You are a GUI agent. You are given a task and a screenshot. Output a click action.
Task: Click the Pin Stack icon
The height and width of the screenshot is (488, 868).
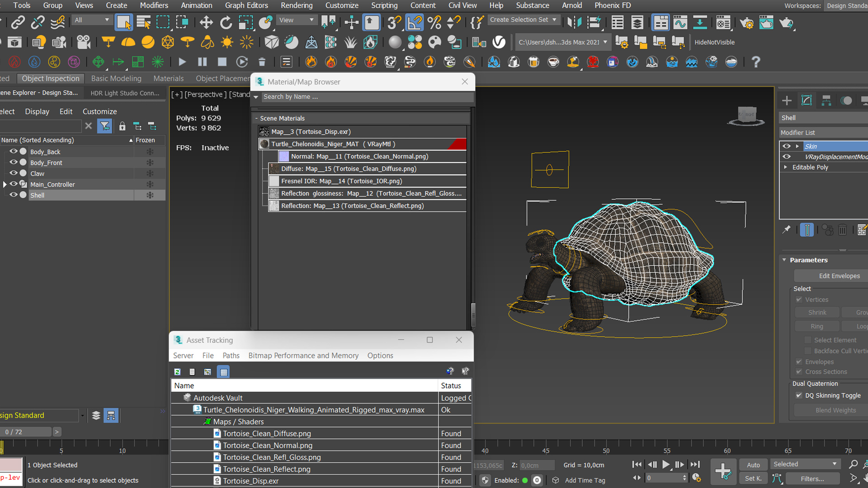787,230
